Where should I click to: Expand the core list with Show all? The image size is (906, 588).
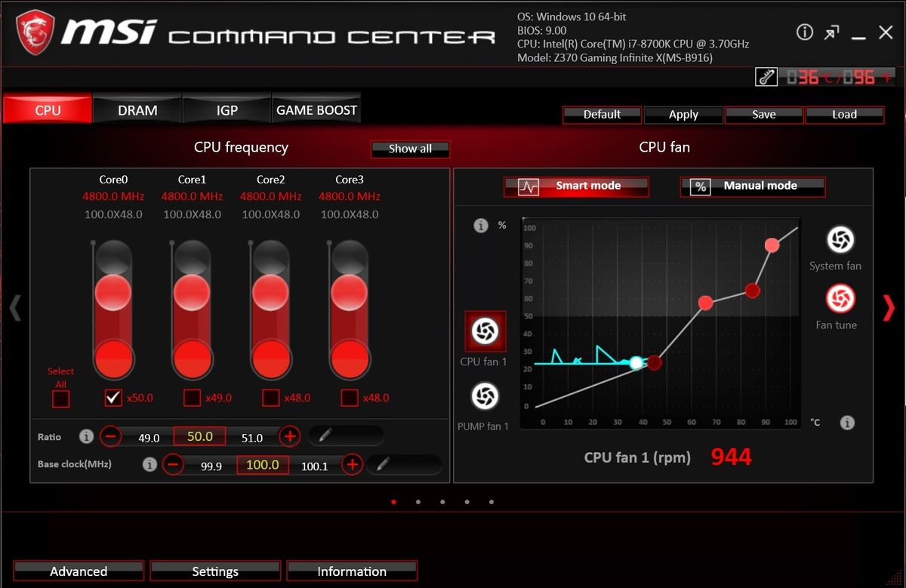410,149
